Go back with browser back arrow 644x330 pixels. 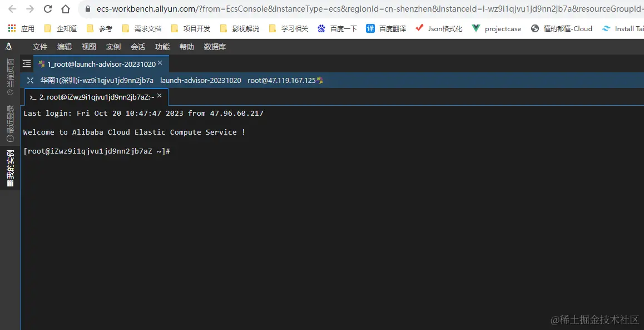click(12, 9)
